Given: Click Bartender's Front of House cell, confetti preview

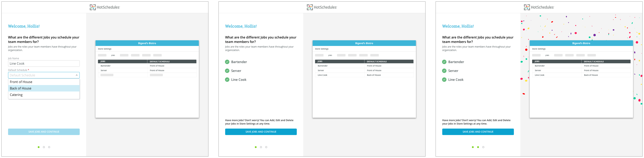Looking at the screenshot, I should [x=606, y=66].
